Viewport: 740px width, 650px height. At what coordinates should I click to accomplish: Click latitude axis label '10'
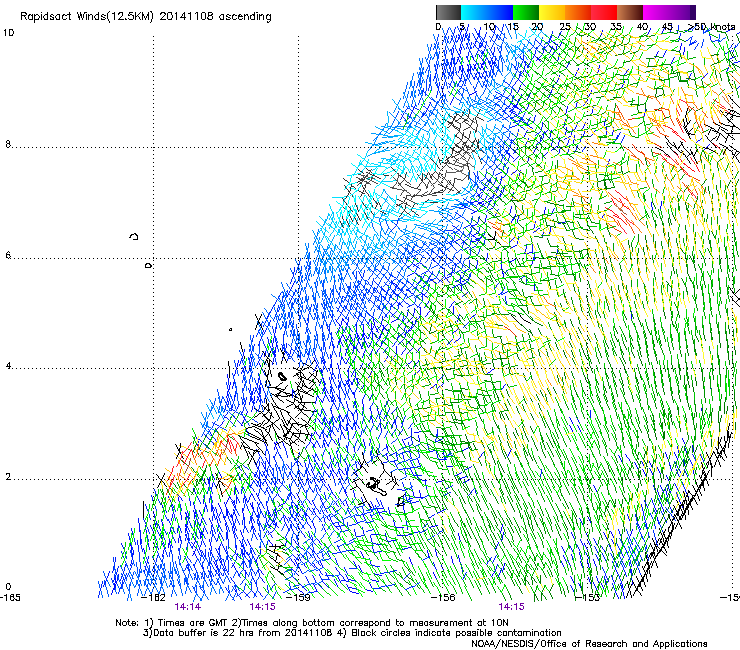tap(8, 33)
